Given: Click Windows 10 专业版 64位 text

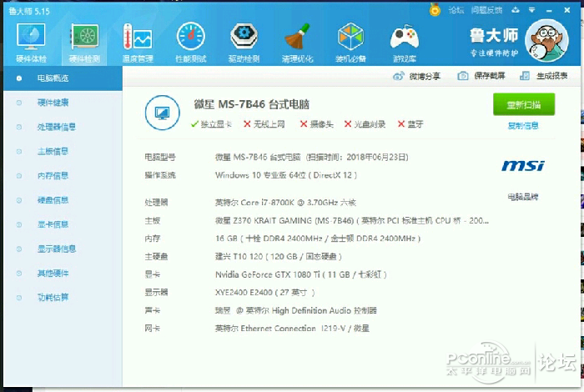Looking at the screenshot, I should [x=286, y=175].
